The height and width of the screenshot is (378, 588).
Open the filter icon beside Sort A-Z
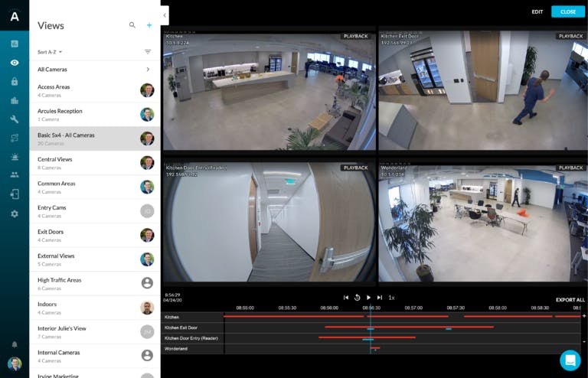[x=148, y=52]
